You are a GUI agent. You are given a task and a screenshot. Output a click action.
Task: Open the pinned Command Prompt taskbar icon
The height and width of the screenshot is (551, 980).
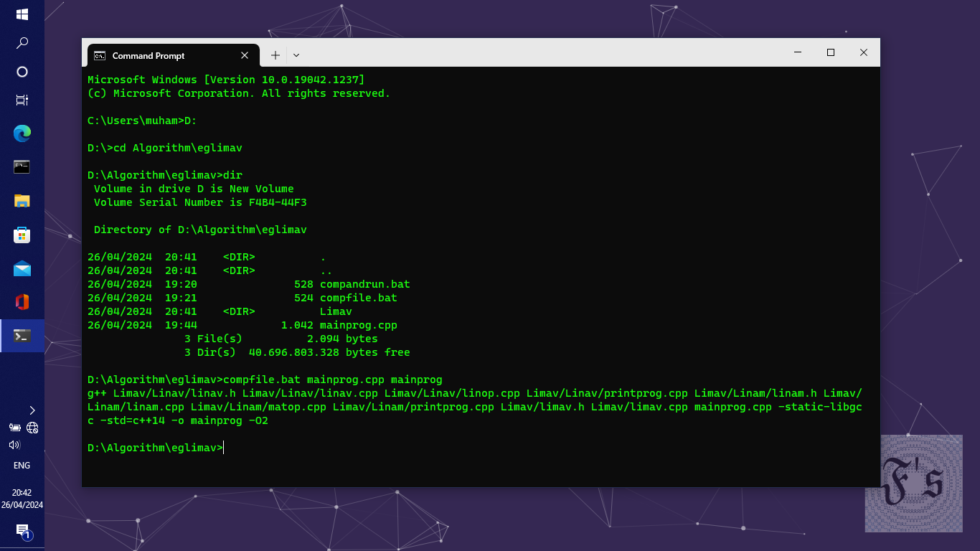(x=22, y=166)
